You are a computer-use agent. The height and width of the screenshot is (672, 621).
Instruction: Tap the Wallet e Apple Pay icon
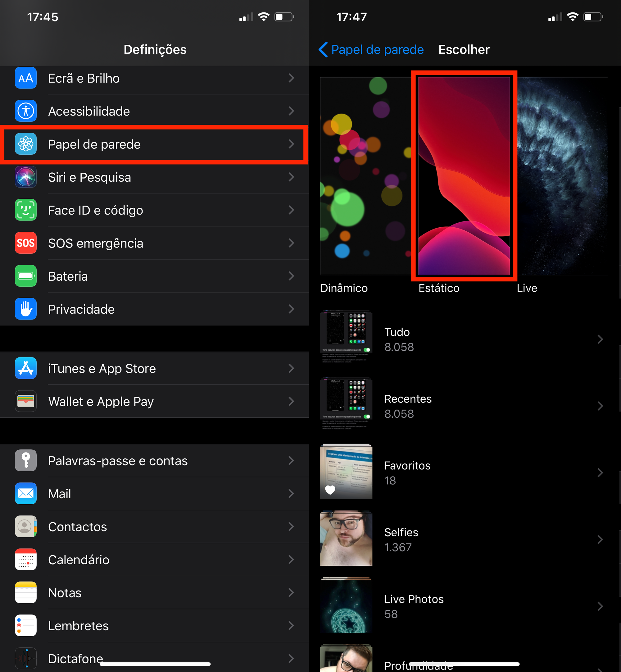[x=26, y=401]
